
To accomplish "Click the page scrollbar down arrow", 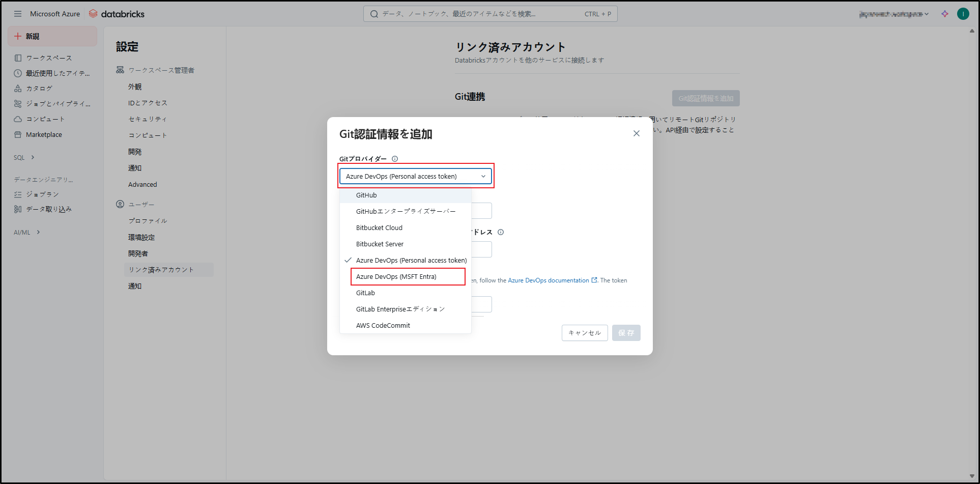I will pos(972,476).
